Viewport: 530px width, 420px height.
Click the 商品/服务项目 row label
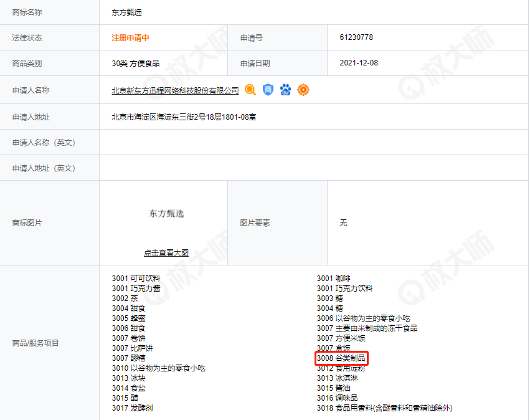[35, 343]
